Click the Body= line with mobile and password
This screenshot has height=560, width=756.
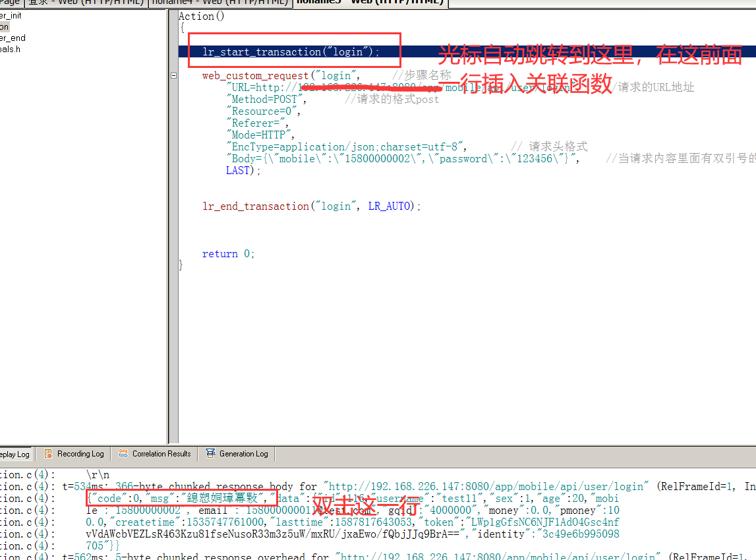click(x=402, y=159)
